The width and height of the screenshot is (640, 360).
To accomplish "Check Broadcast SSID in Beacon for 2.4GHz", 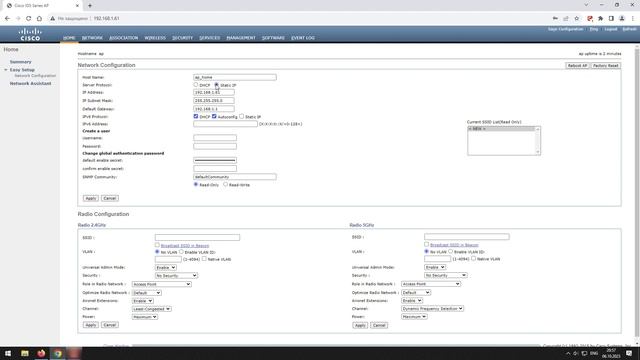I will pyautogui.click(x=157, y=245).
